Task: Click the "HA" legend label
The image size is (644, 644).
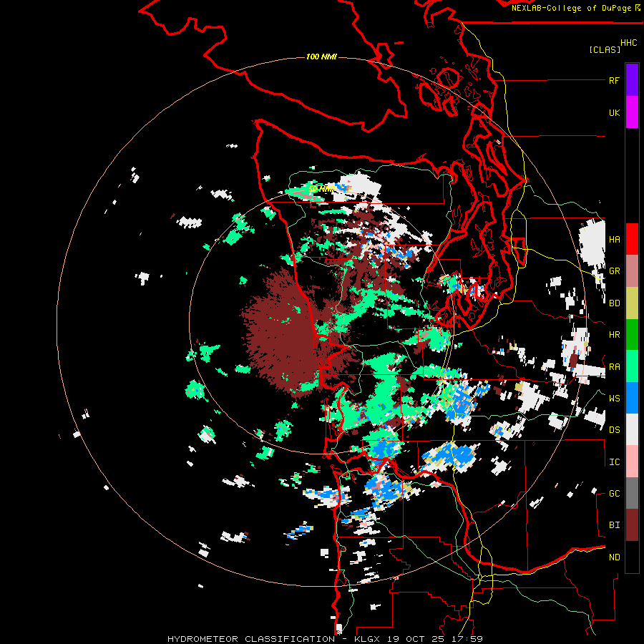Action: [x=614, y=240]
